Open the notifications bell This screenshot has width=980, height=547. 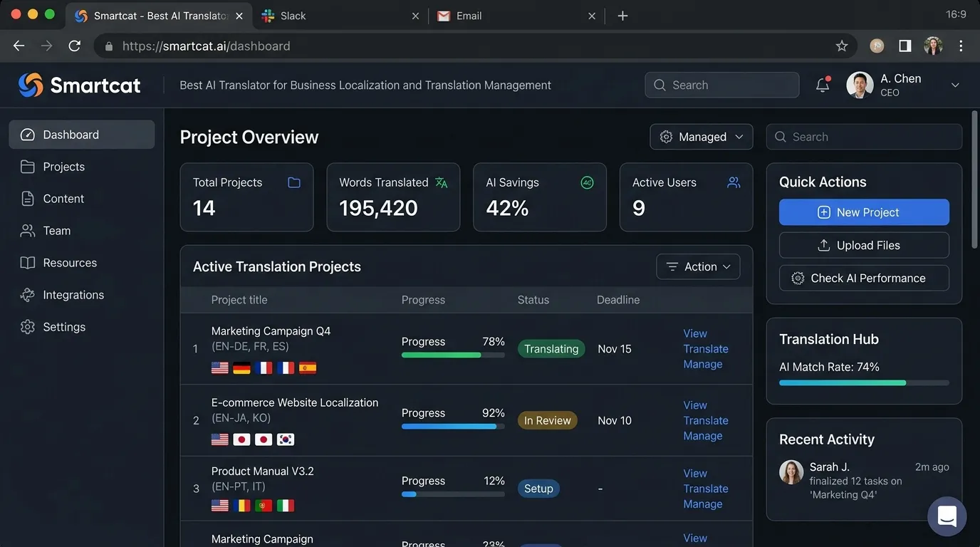[x=823, y=85]
